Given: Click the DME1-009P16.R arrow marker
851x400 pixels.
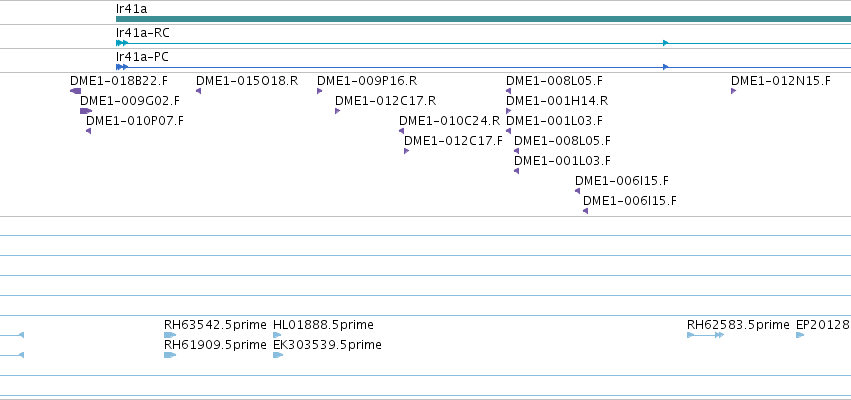Looking at the screenshot, I should click(x=320, y=91).
